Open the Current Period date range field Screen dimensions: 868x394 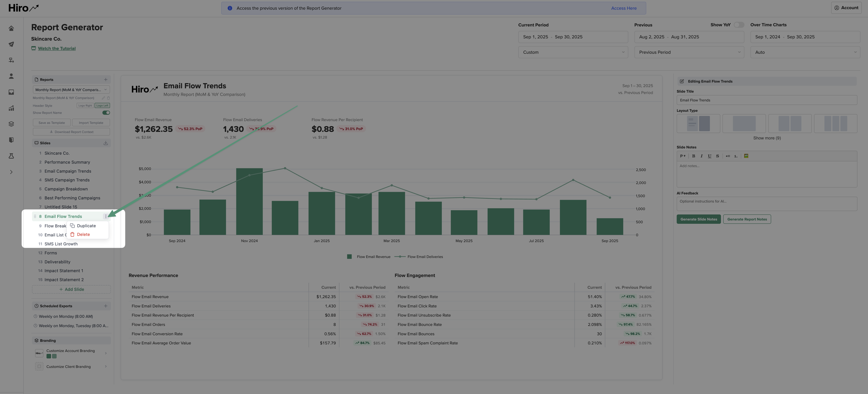pos(573,37)
